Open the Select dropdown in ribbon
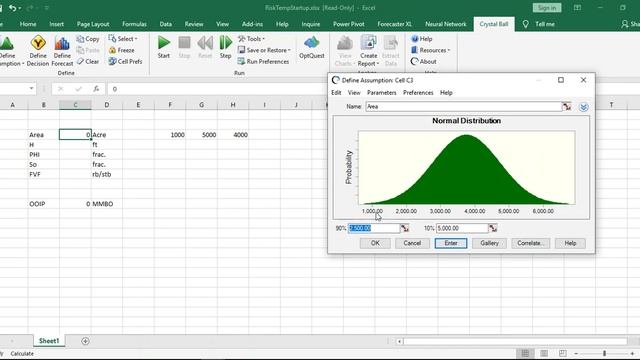 (123, 39)
